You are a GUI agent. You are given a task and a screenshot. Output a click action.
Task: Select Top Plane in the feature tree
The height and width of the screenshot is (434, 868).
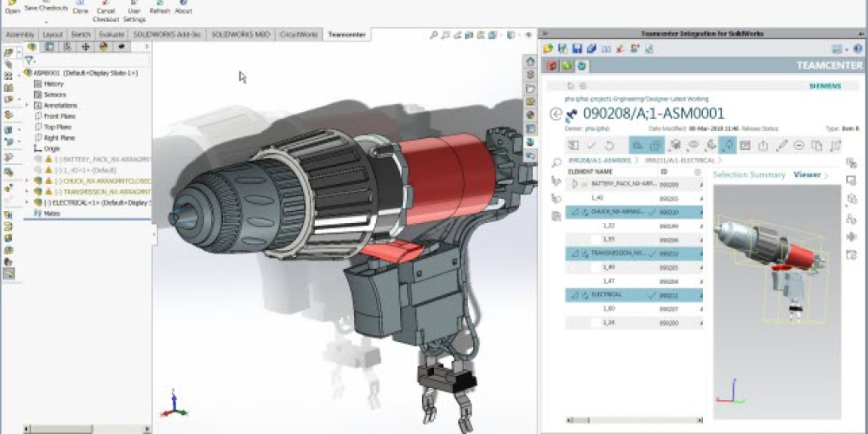pos(57,127)
